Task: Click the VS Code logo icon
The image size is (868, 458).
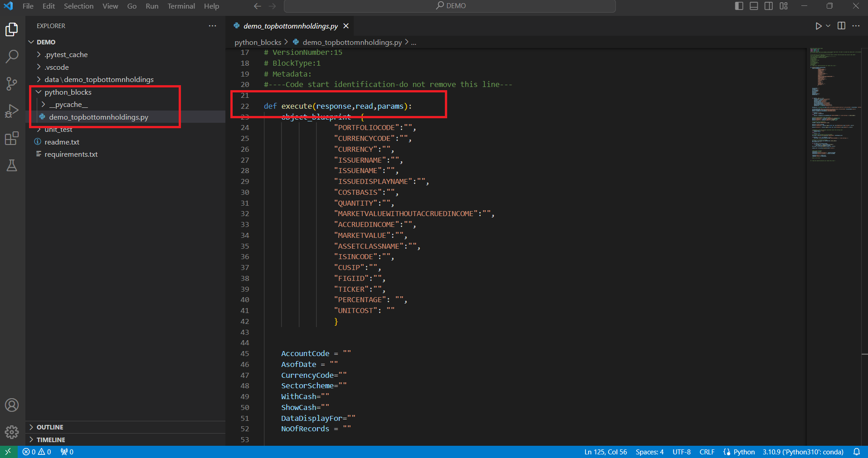Action: click(x=8, y=6)
